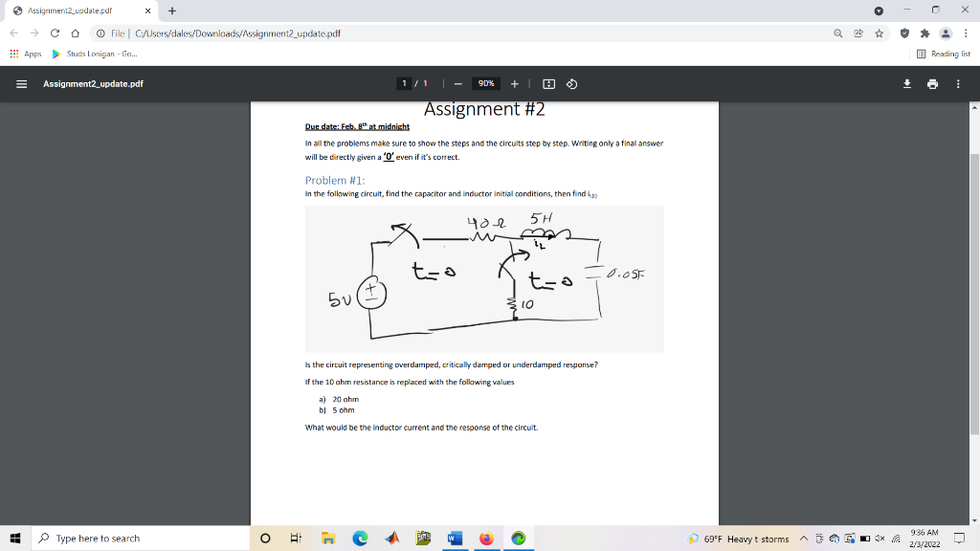Select the Assignment2_update.pdf browser tab
980x551 pixels.
67,11
